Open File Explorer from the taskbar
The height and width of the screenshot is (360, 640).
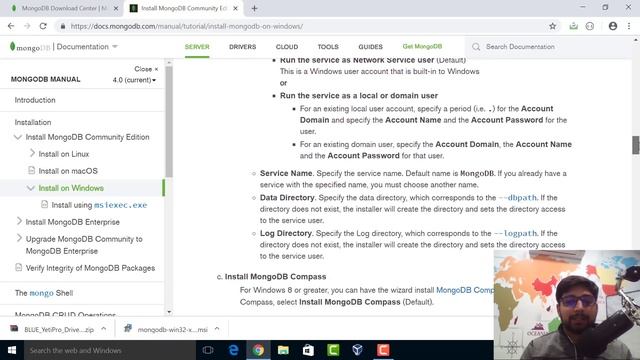point(283,350)
